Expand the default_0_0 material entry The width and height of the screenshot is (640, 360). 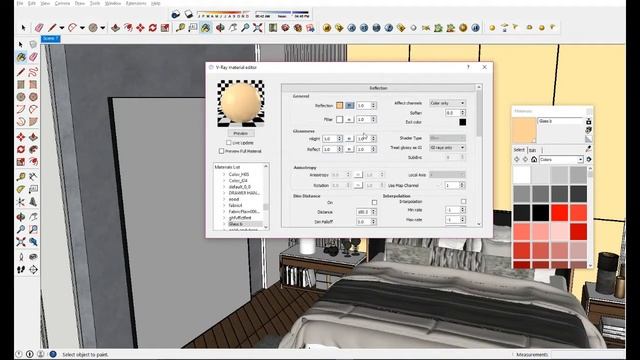pos(224,187)
